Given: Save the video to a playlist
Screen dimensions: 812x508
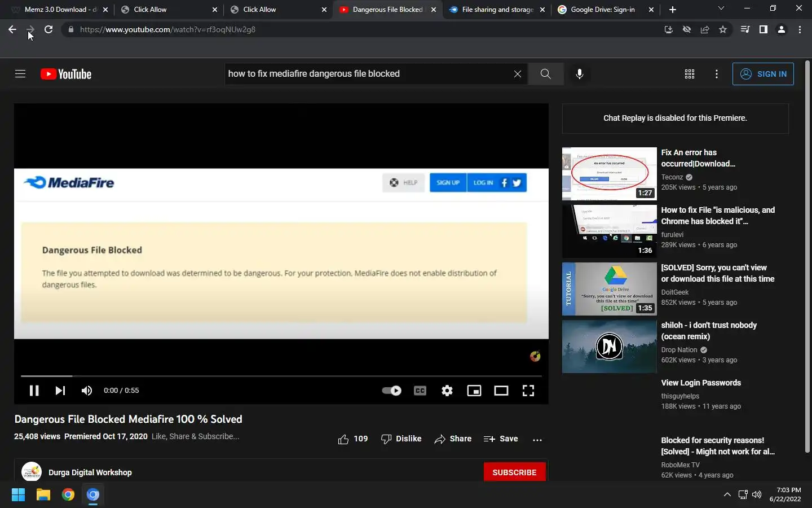Looking at the screenshot, I should pos(501,439).
